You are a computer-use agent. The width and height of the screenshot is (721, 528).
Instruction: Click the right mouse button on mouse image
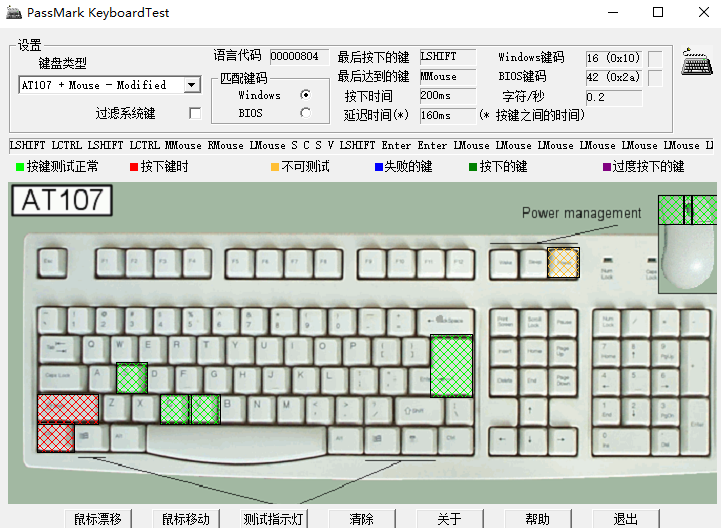click(704, 210)
